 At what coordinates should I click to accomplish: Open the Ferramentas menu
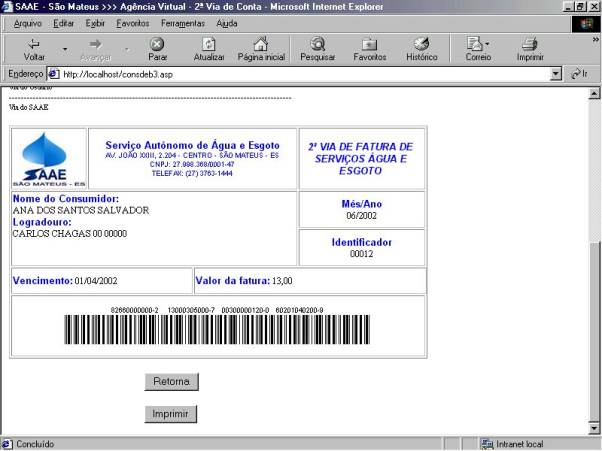(x=183, y=23)
